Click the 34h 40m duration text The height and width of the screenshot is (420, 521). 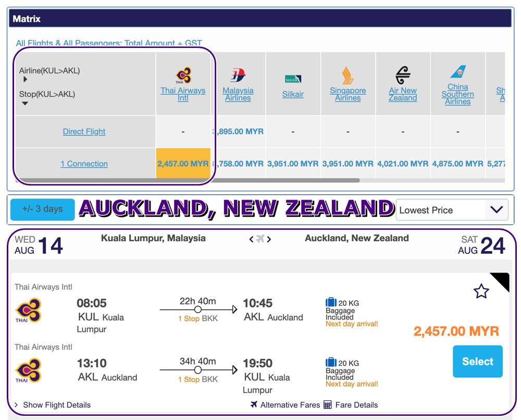click(x=197, y=361)
